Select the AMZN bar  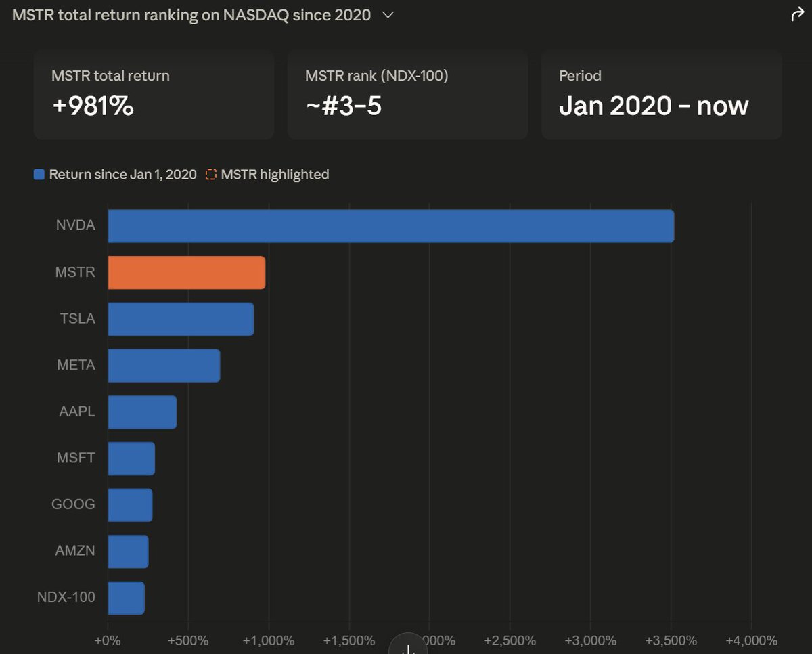(x=128, y=551)
